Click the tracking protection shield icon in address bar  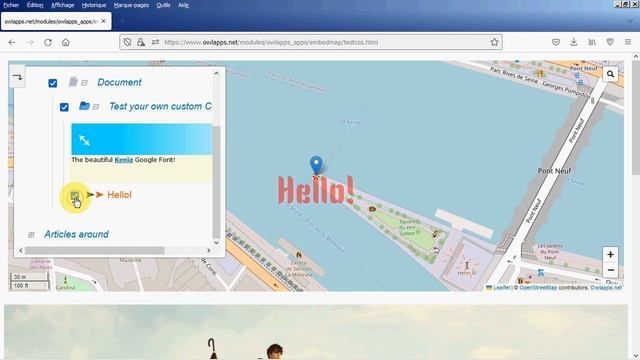pyautogui.click(x=128, y=42)
